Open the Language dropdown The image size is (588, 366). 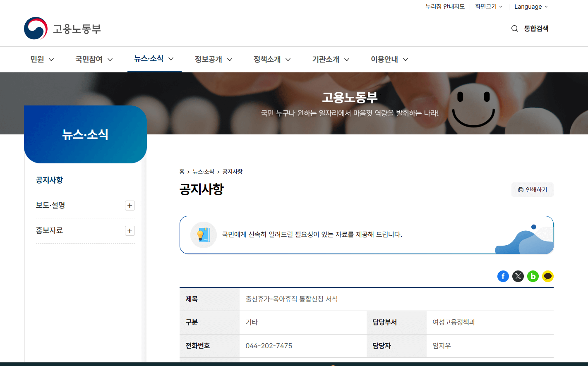531,6
